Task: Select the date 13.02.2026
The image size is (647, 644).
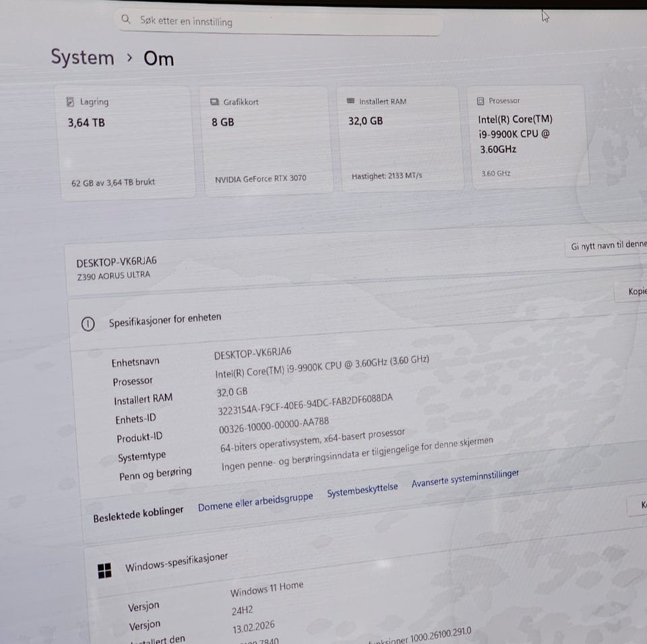Action: coord(253,627)
